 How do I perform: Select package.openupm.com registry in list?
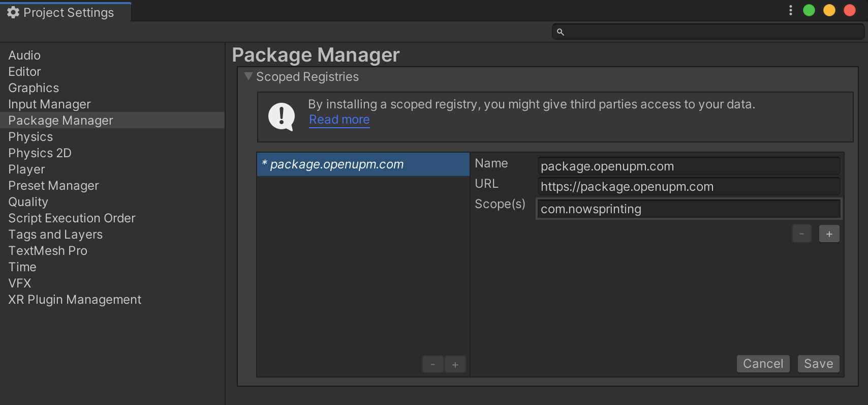pos(363,164)
